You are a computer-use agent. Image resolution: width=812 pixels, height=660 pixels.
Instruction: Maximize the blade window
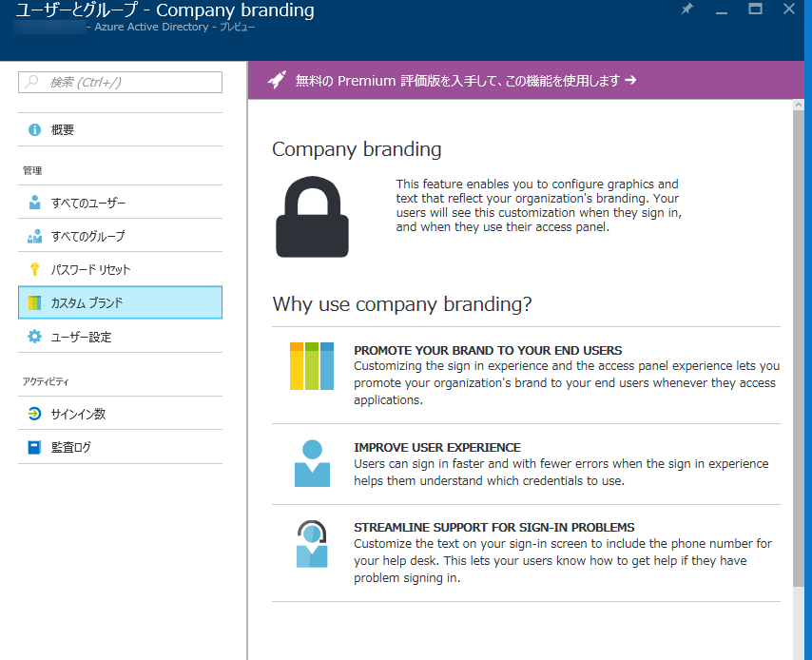tap(756, 9)
